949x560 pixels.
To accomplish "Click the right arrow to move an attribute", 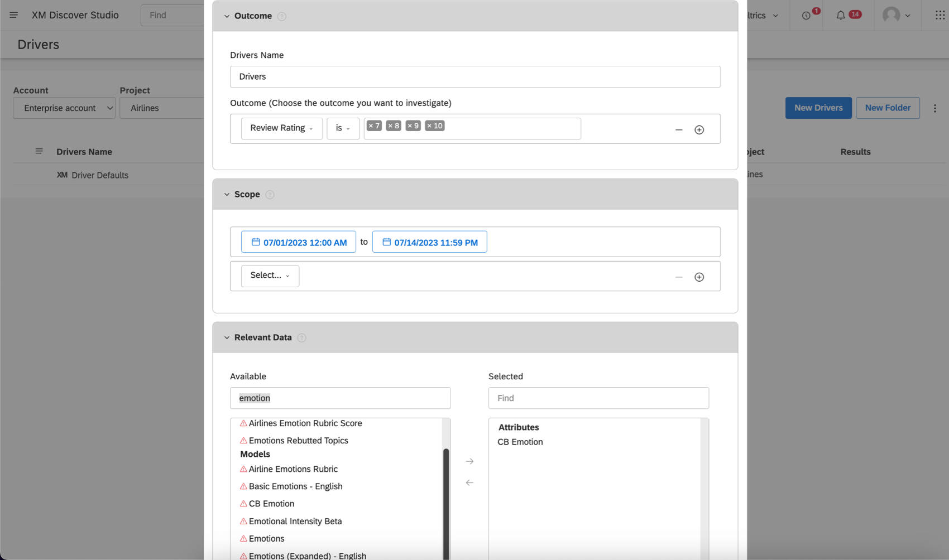I will (x=469, y=461).
